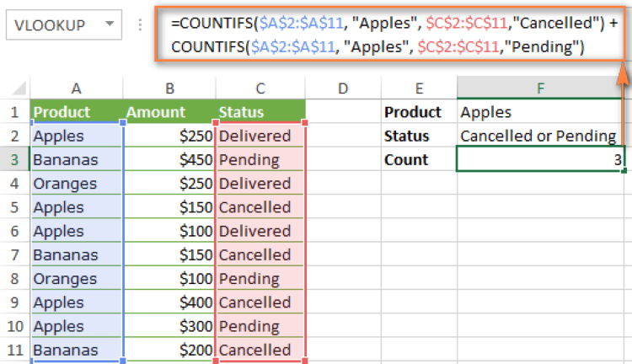
Task: Click the Oranges cell in row 8
Action: [x=76, y=279]
